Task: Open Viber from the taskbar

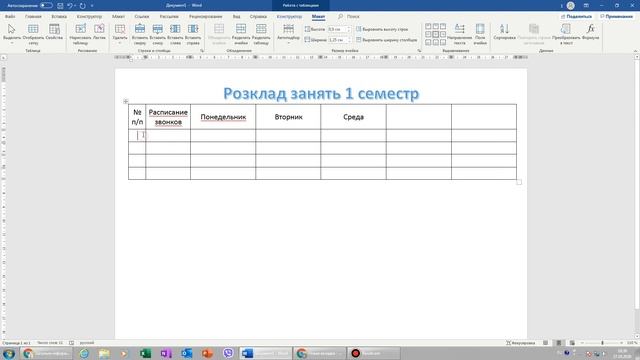Action: pos(228,353)
